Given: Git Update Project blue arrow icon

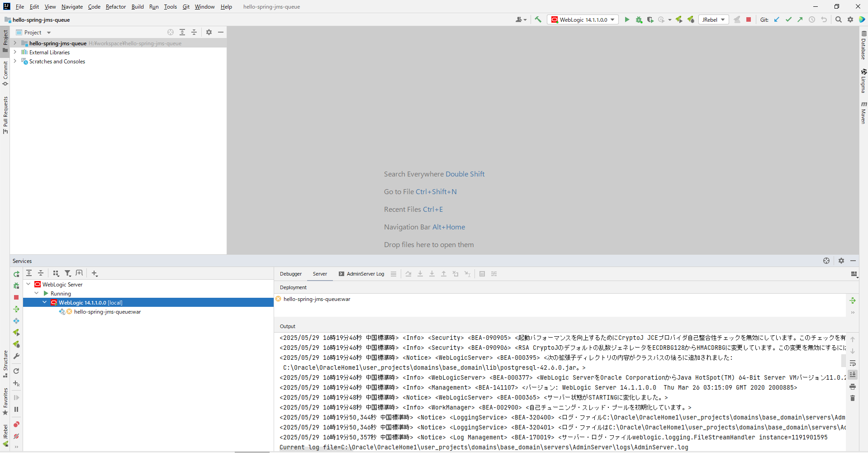Looking at the screenshot, I should tap(777, 19).
